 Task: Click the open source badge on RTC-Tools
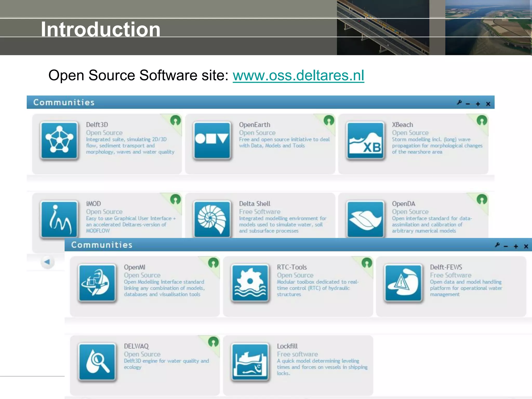(x=367, y=263)
